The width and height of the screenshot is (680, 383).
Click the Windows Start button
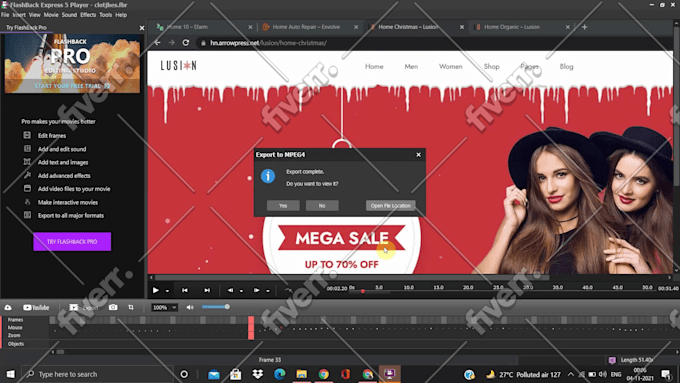coord(10,374)
